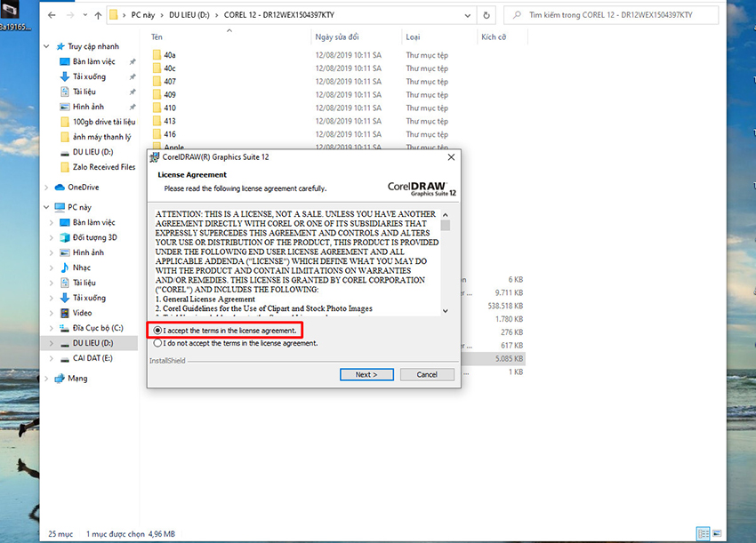Select 'I do not accept the terms' radio

coord(157,343)
